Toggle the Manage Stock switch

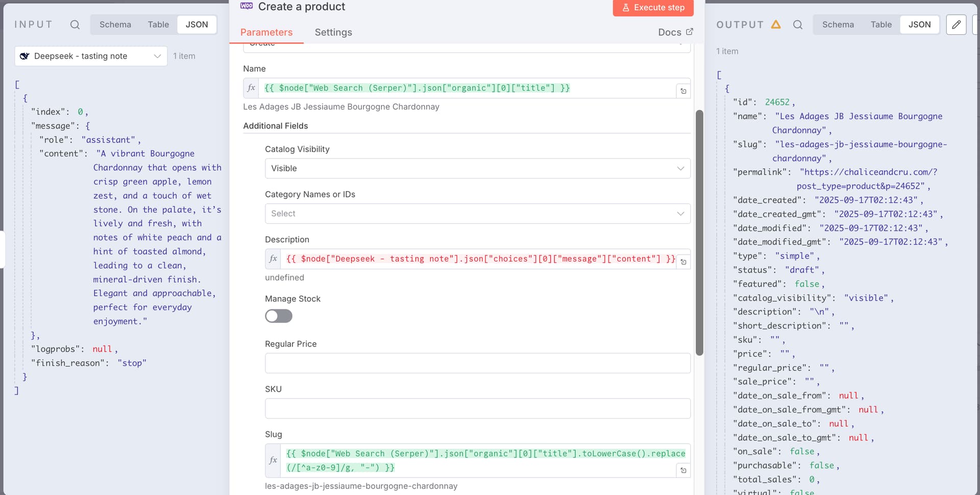[x=279, y=316]
